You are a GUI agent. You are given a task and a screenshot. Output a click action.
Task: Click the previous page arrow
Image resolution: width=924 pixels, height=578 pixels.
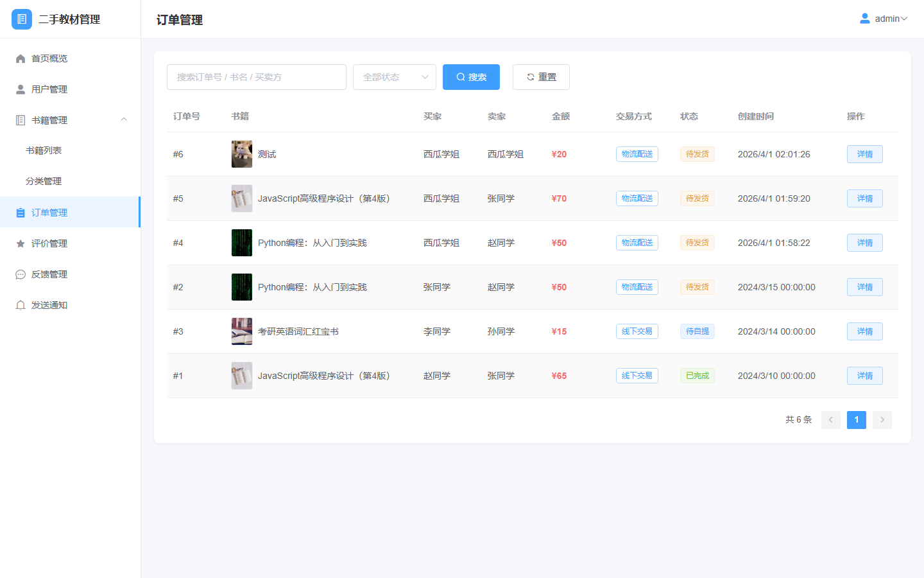(x=831, y=420)
